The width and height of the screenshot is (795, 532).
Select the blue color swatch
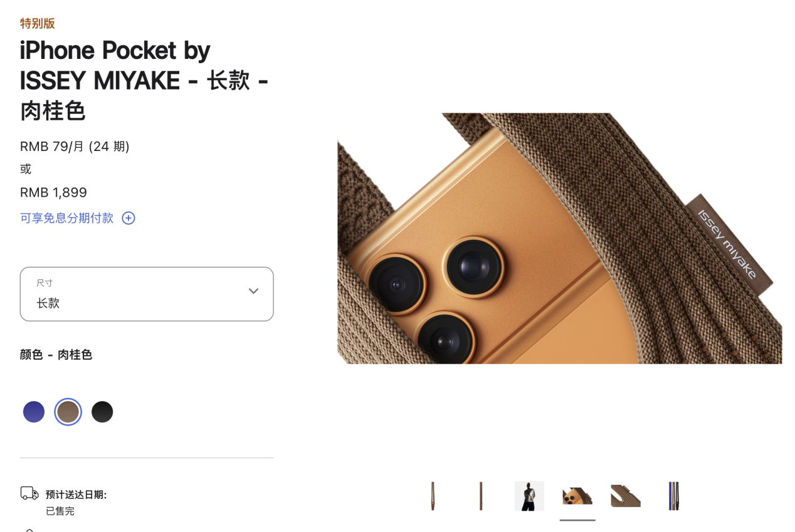pos(34,412)
